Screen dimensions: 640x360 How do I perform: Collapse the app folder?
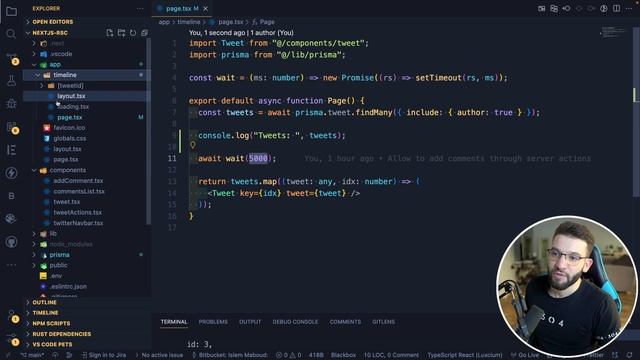55,64
